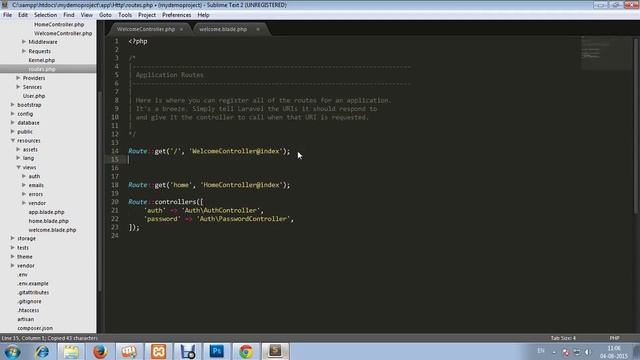The image size is (640, 360).
Task: Open the File menu
Action: pyautogui.click(x=7, y=15)
